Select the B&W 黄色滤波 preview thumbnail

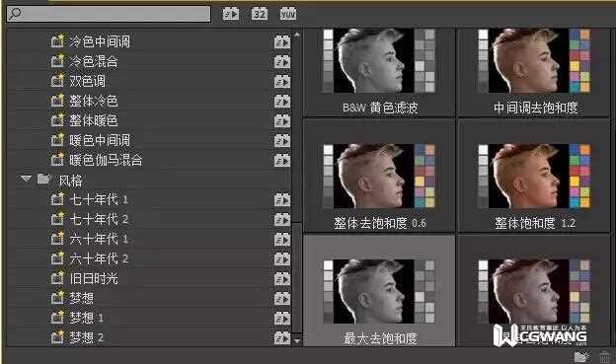point(379,61)
